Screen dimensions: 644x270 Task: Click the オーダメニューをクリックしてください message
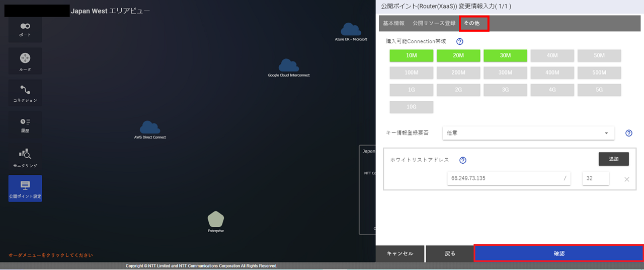point(50,255)
